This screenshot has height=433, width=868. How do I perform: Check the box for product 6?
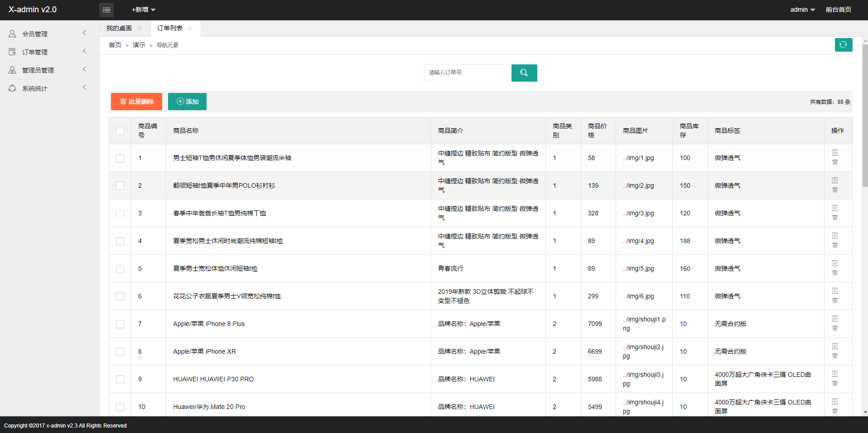[x=120, y=297]
